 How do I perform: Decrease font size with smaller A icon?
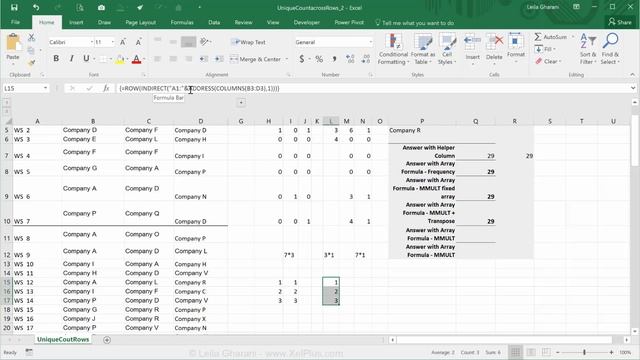[138, 42]
